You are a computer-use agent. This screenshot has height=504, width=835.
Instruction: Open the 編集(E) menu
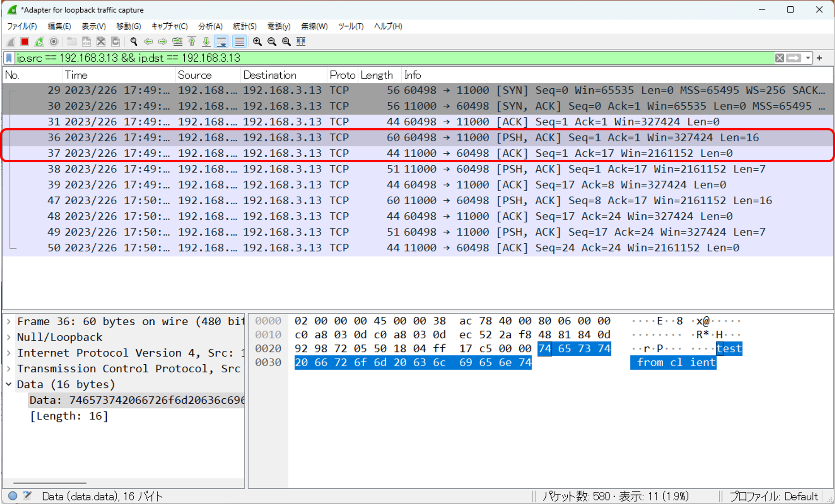(x=59, y=26)
